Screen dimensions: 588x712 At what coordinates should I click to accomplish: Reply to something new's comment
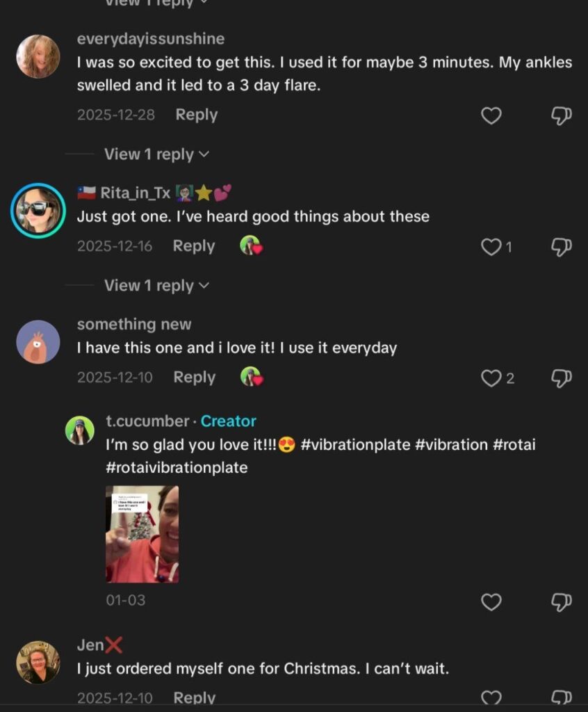click(x=194, y=378)
